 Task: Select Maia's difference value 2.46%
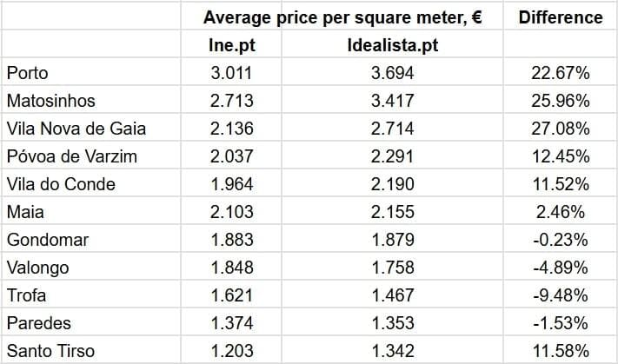[x=560, y=212]
